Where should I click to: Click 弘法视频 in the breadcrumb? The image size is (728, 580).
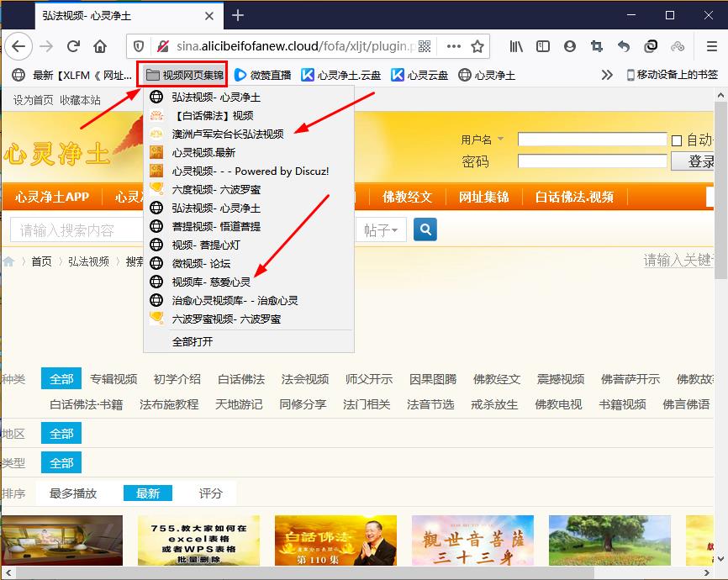pos(88,261)
